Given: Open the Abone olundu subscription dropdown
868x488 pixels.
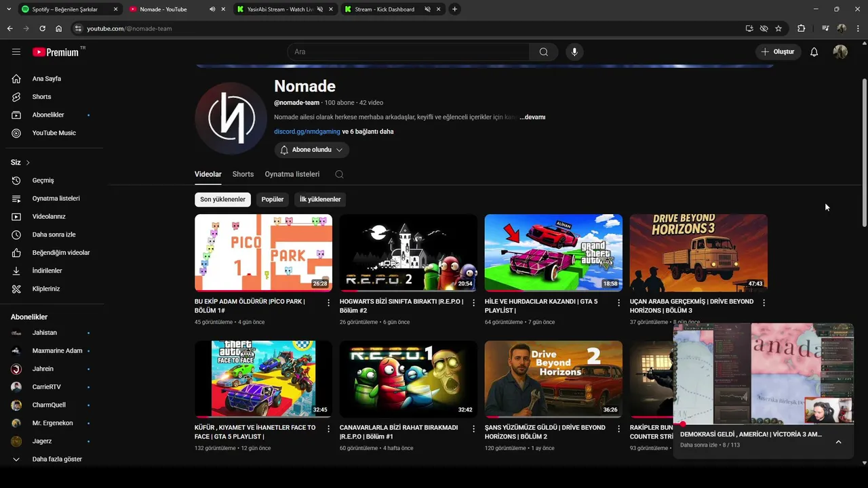Looking at the screenshot, I should pos(312,150).
